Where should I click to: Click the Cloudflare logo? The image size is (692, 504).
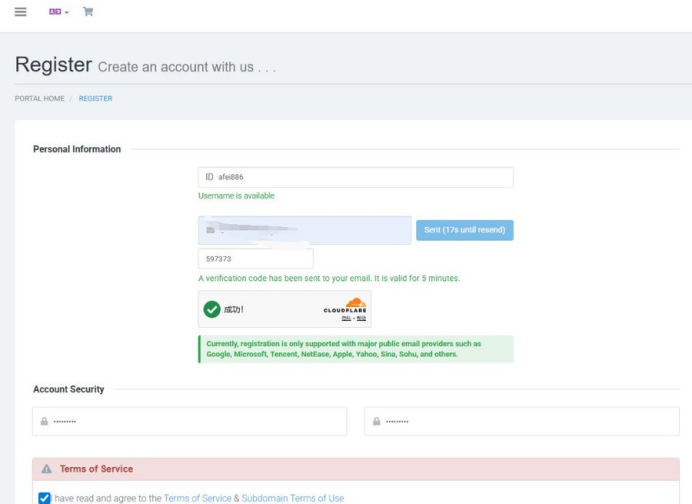pos(345,305)
